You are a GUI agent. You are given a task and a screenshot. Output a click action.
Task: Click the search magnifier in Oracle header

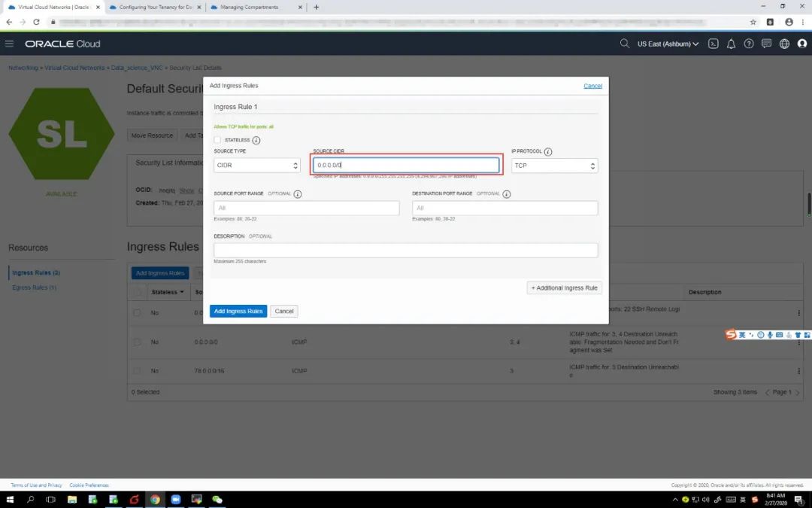[625, 44]
